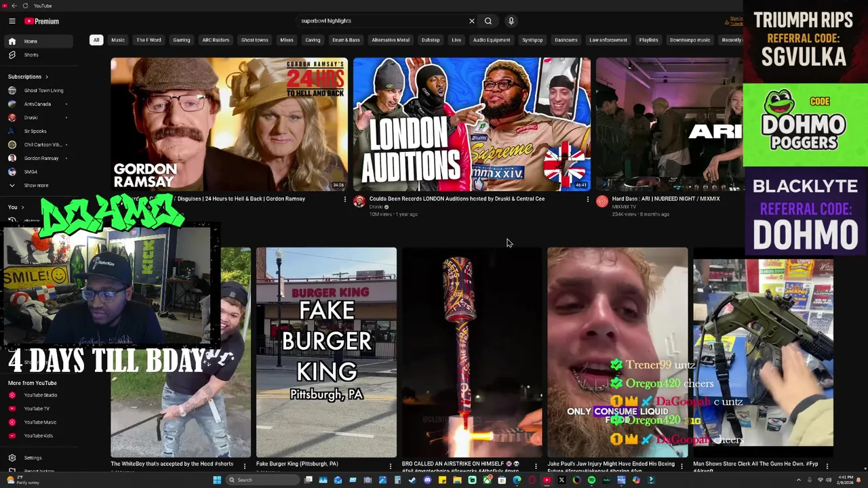
Task: Open more options for London Auditions video
Action: tap(587, 199)
